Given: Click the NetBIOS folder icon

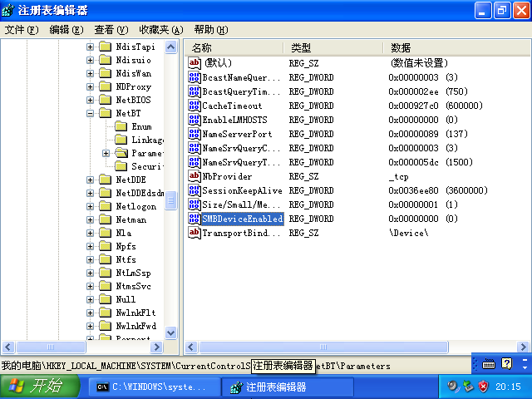Looking at the screenshot, I should pyautogui.click(x=106, y=100).
